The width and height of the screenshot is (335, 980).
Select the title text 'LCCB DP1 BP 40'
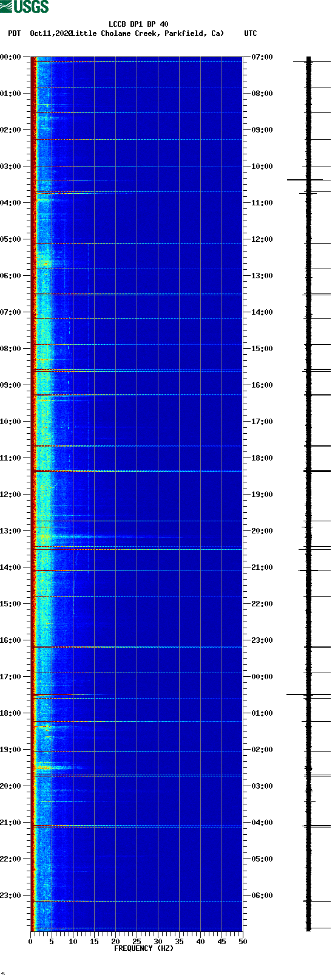tap(138, 24)
